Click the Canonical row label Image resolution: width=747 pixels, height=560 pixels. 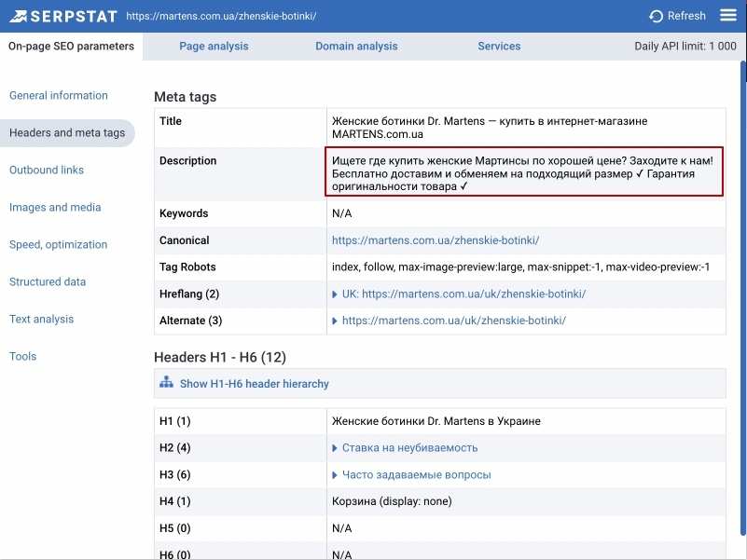pyautogui.click(x=185, y=240)
